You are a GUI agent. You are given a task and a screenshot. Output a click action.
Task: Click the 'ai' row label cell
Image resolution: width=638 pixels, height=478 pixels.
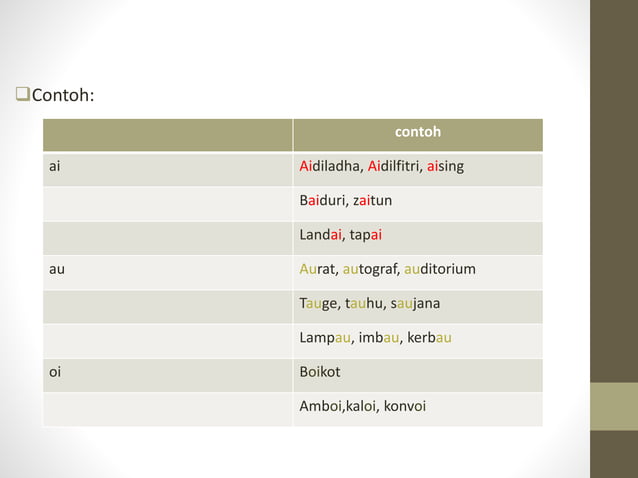(x=167, y=167)
